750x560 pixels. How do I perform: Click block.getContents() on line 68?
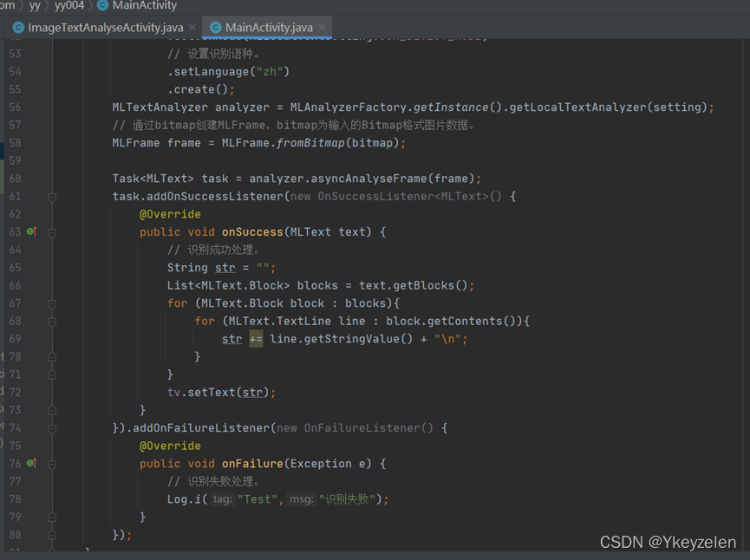pos(451,321)
